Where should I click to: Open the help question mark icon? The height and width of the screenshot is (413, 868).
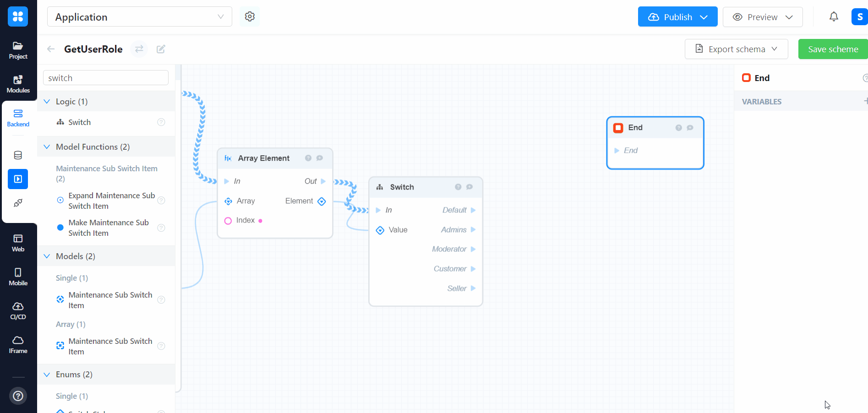click(x=18, y=396)
